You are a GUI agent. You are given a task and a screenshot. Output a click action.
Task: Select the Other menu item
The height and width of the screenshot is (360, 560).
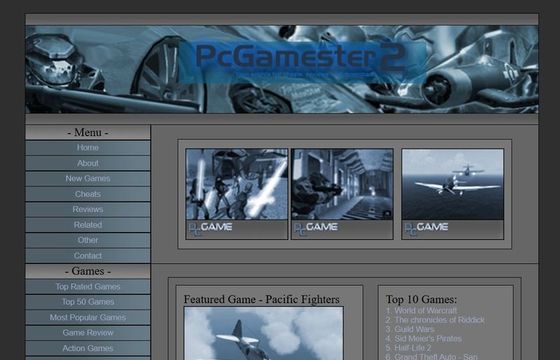click(x=88, y=240)
